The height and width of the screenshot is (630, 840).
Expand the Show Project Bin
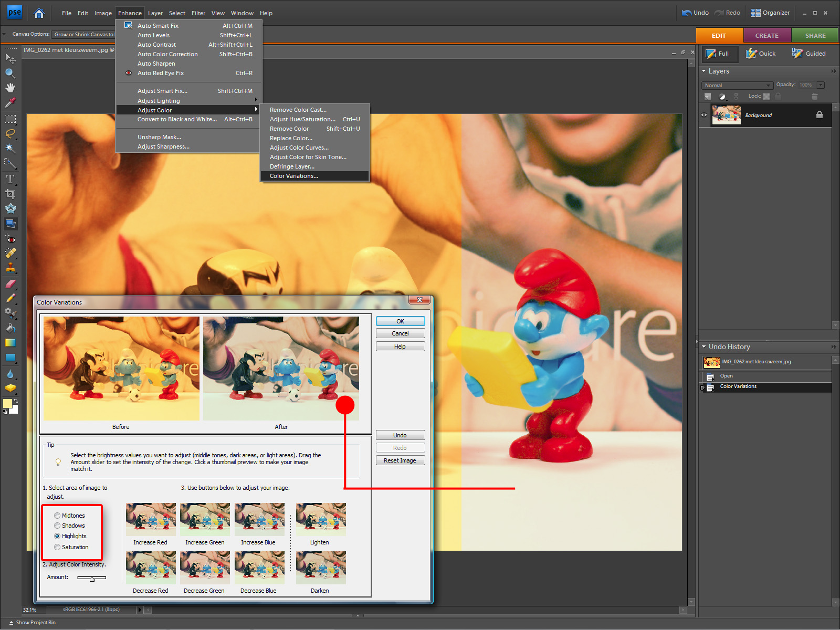coord(32,623)
